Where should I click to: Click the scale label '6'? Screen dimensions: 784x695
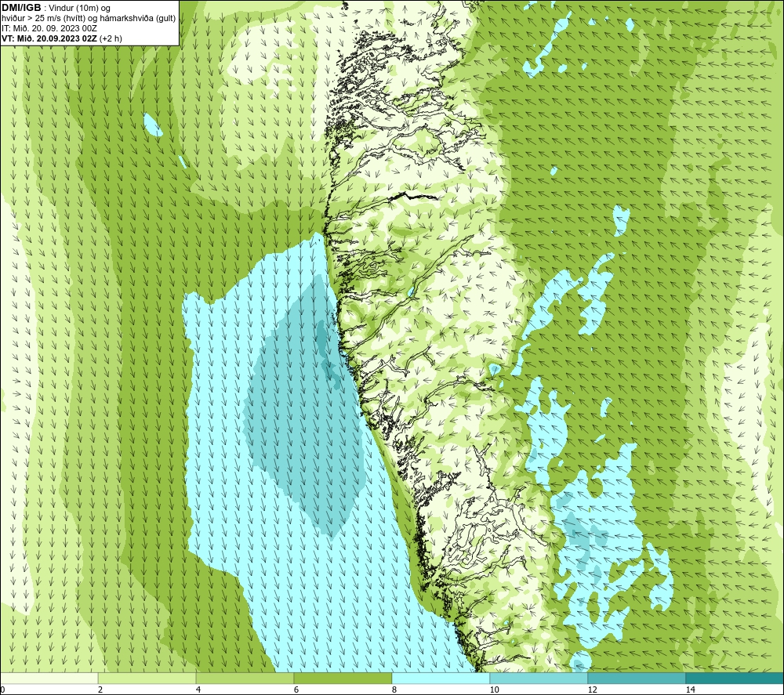(x=296, y=690)
